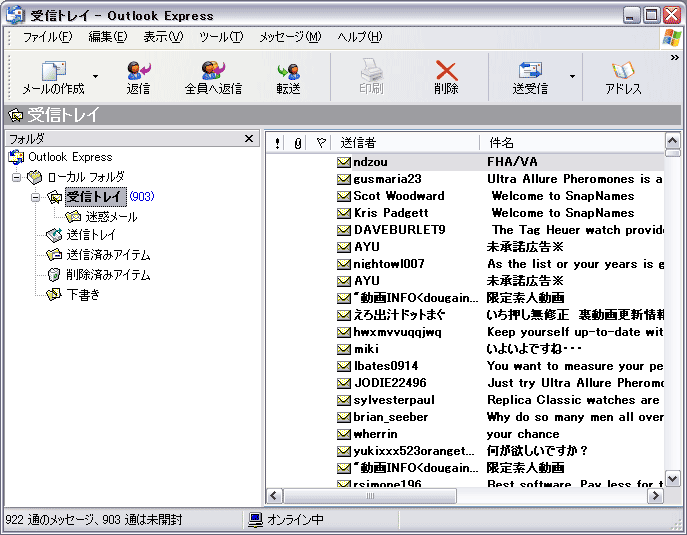Viewport: 687px width, 535px height.
Task: Select the message from JODIE22496
Action: [x=465, y=383]
